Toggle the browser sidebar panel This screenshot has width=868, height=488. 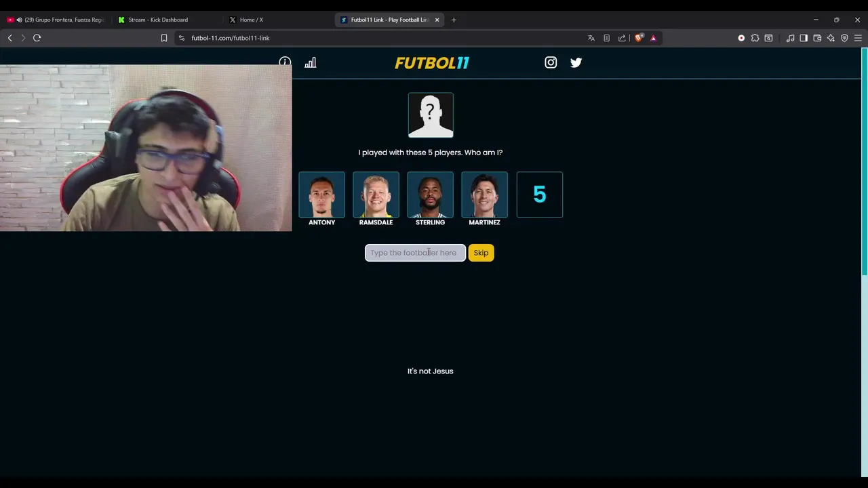click(x=804, y=38)
